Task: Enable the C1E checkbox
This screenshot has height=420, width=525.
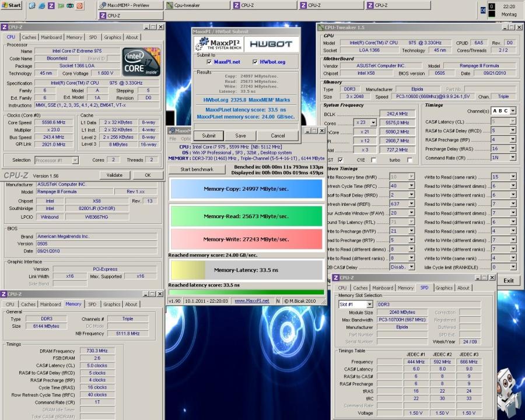Action: [x=374, y=160]
